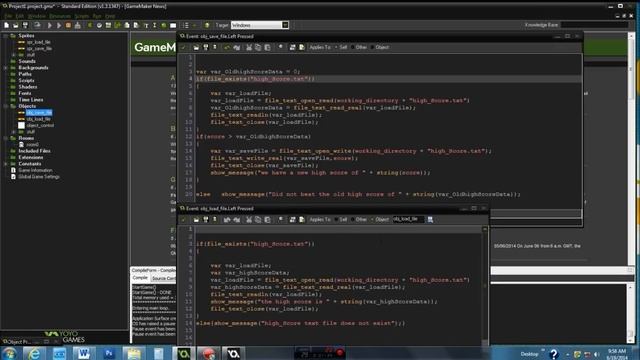Expand the Constants node in resource tree
Screen dimensions: 640x360
coord(6,164)
